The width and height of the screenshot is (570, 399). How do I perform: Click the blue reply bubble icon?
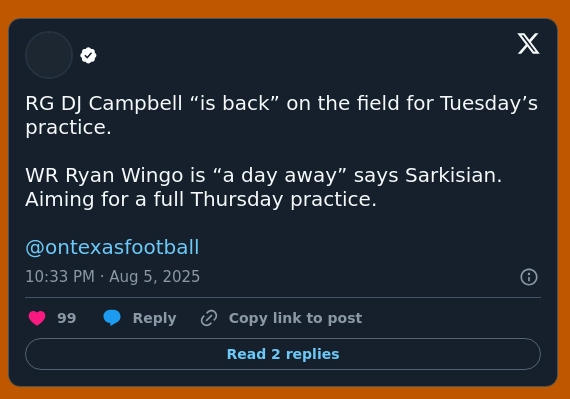(112, 318)
